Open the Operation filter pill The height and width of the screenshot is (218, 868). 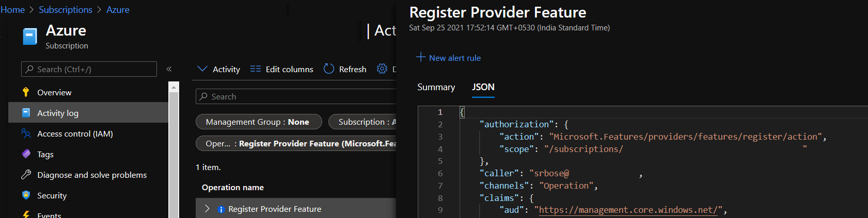coord(296,143)
